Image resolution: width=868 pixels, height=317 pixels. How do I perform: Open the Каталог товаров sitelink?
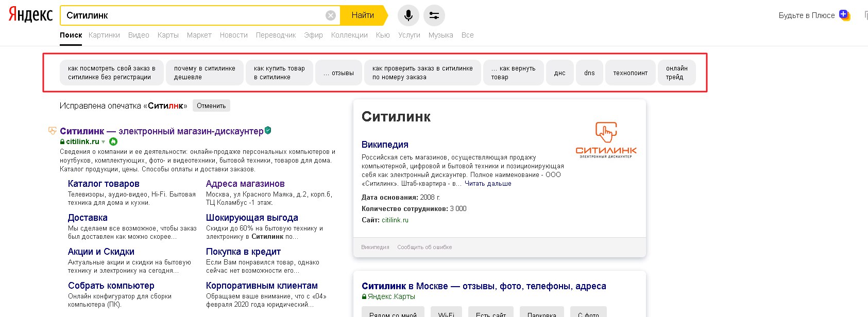[104, 184]
